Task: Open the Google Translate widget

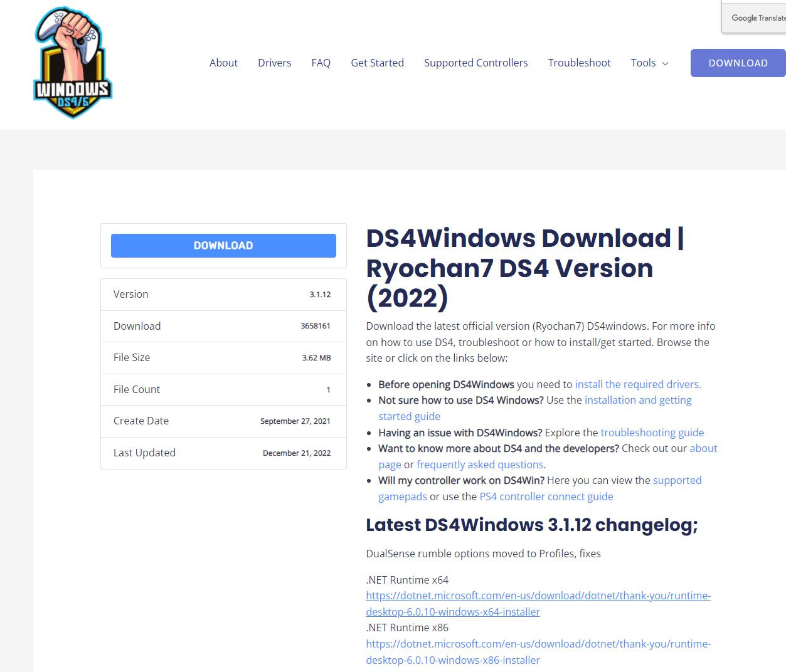Action: click(x=754, y=17)
